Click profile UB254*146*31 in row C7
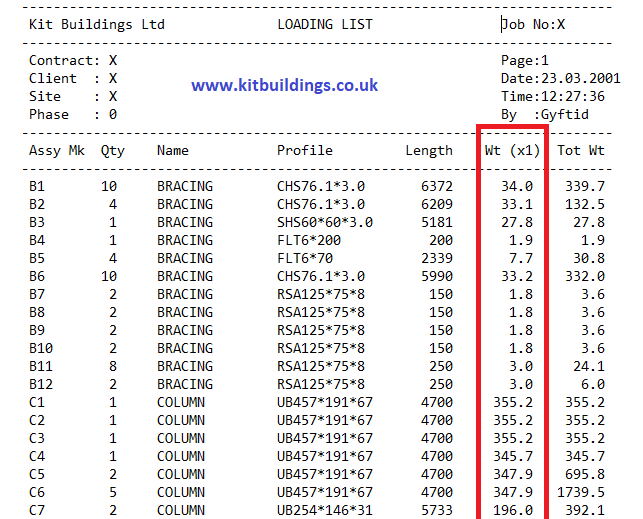Image resolution: width=643 pixels, height=519 pixels. 325,510
